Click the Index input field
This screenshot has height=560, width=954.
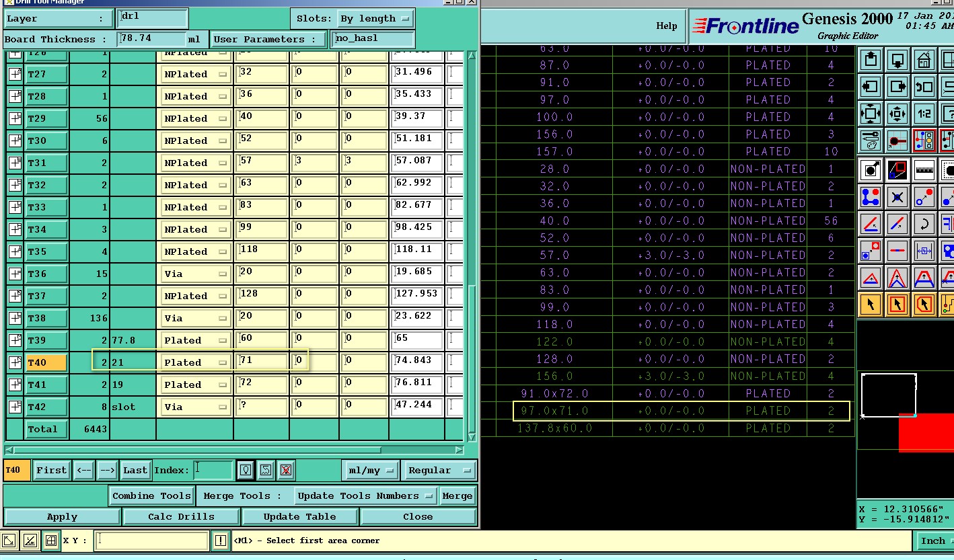213,470
